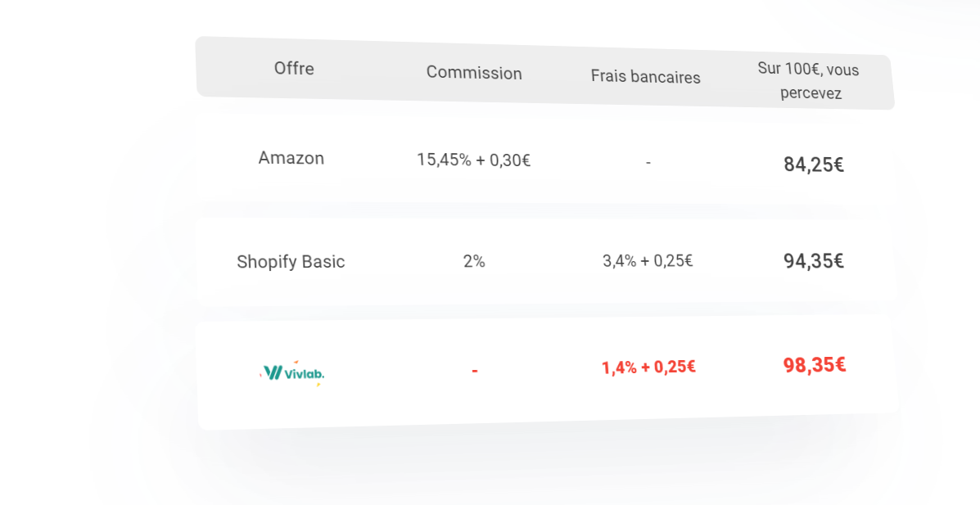Select the red 1,4% + 0,25€ fees
The width and height of the screenshot is (980, 505).
point(648,367)
